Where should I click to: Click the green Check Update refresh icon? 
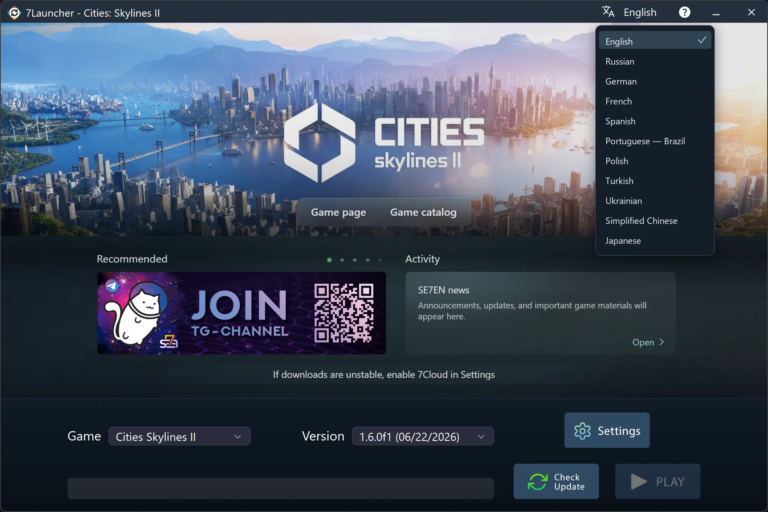[538, 482]
